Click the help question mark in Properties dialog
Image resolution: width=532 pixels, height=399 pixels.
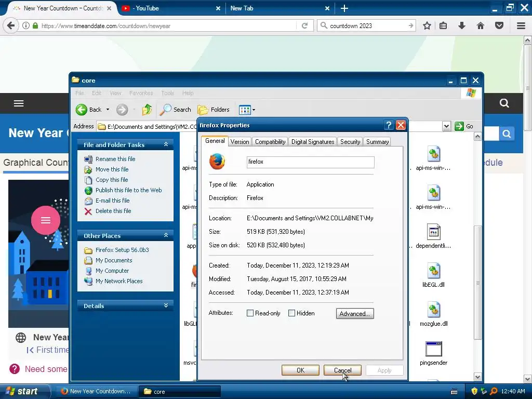pos(389,125)
